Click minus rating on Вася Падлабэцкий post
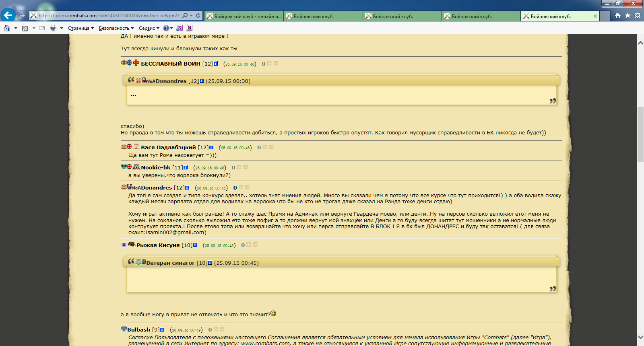Image resolution: width=644 pixels, height=346 pixels. click(271, 147)
